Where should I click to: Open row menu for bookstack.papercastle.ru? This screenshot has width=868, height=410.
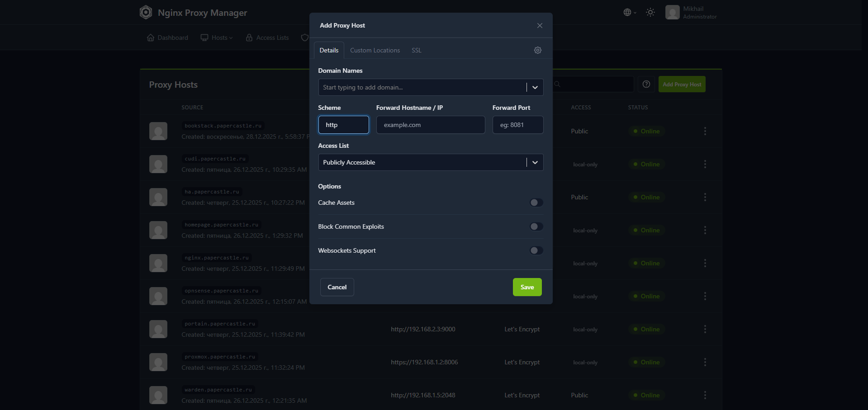coord(705,131)
